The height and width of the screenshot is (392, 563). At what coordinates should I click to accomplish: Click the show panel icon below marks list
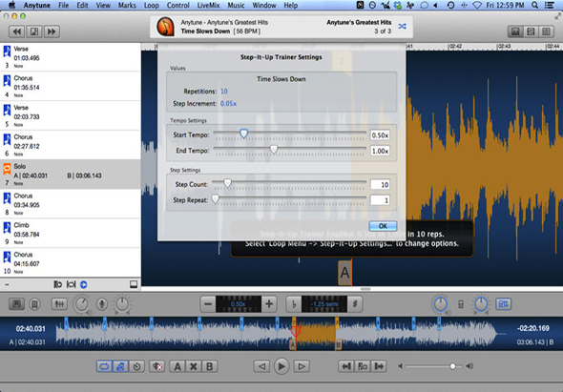coord(134,284)
